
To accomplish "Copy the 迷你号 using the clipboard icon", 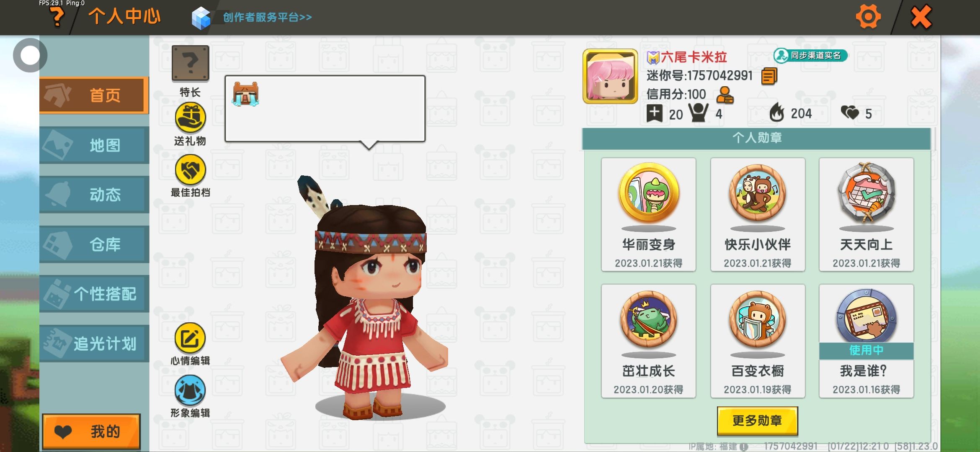I will coord(769,76).
